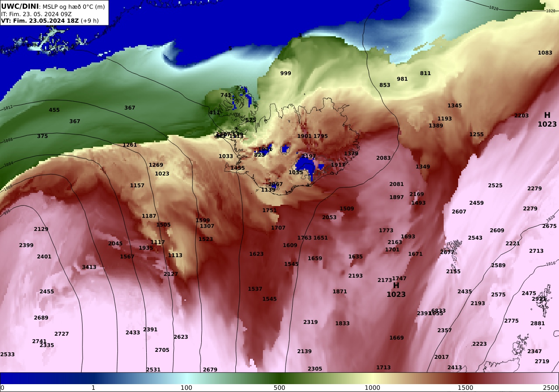Click the 2319 height value
Image resolution: width=559 pixels, height=392 pixels.
[311, 322]
